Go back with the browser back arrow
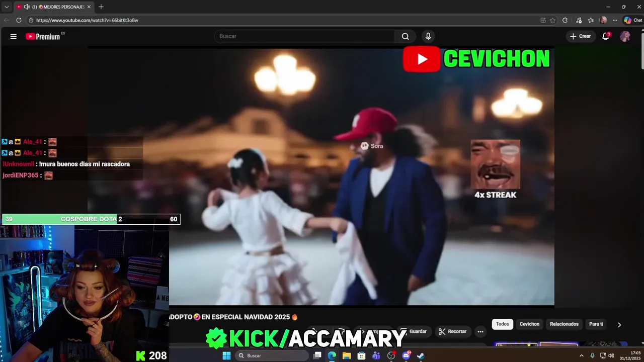The width and height of the screenshot is (644, 362). (x=7, y=20)
